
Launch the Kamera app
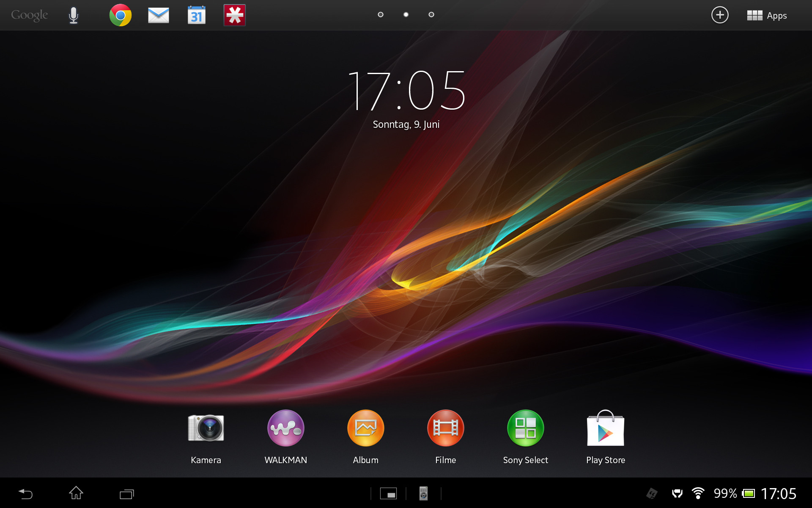point(206,437)
